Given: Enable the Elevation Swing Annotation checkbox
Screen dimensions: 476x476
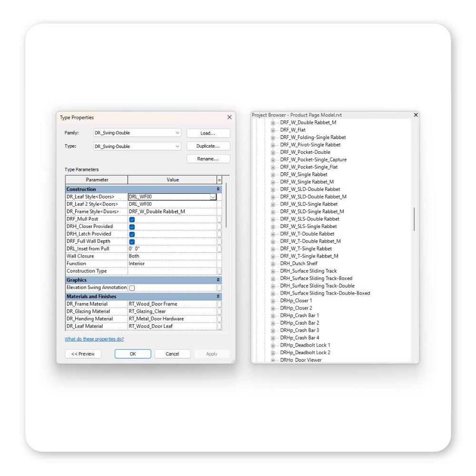Looking at the screenshot, I should pos(132,288).
